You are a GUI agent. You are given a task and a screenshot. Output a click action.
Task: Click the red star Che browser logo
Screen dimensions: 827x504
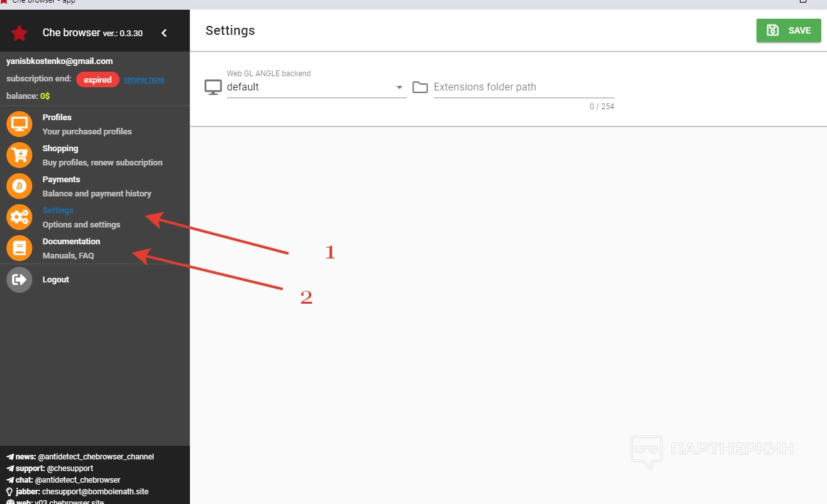tap(19, 33)
